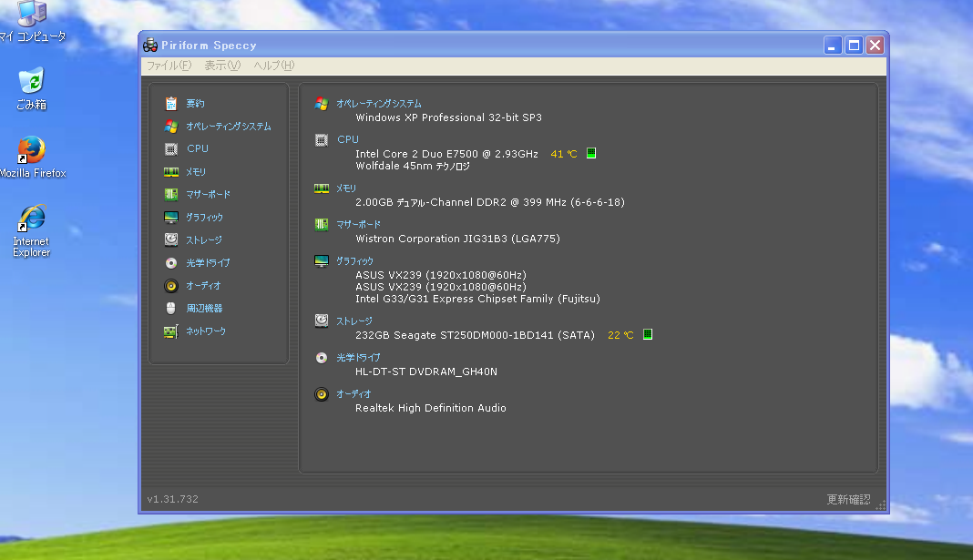
Task: Open the 表示(V) menu
Action: click(222, 66)
